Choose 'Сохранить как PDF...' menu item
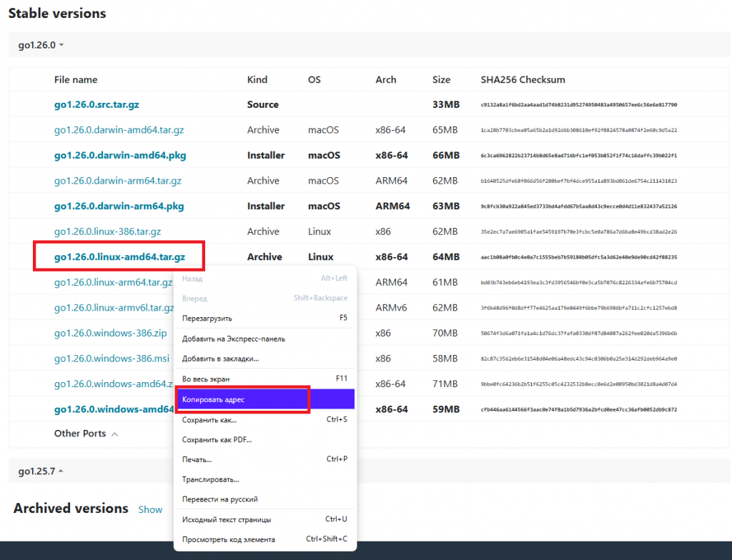The width and height of the screenshot is (732, 560). 217,440
